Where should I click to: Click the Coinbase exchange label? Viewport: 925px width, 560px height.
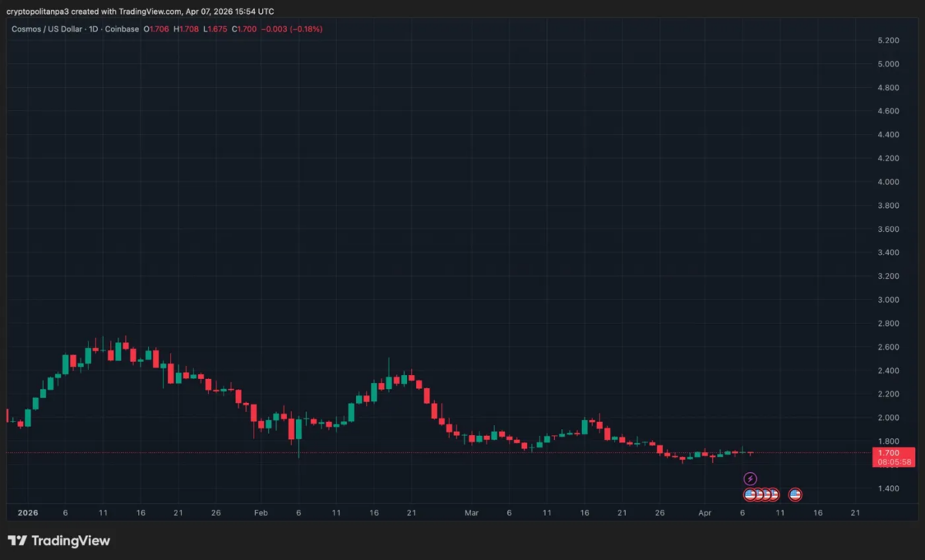(121, 29)
